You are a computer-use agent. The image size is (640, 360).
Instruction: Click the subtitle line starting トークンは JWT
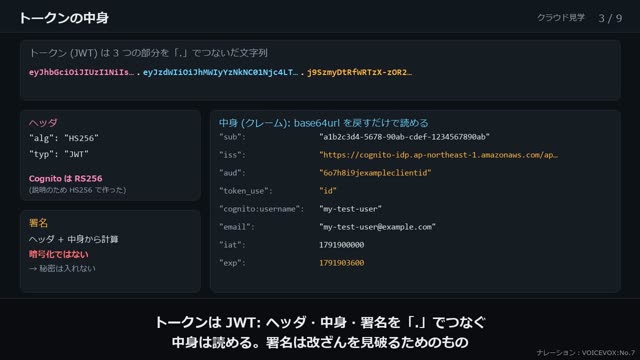320,322
